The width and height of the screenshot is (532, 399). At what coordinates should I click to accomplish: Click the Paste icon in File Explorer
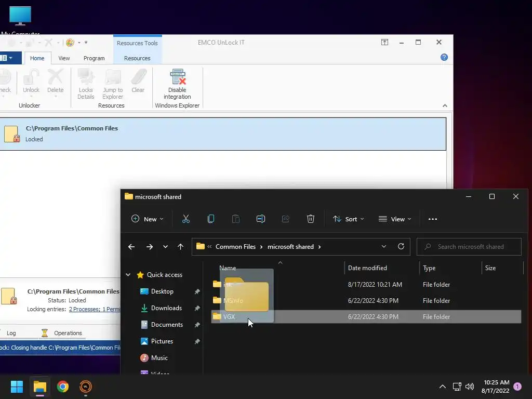236,219
